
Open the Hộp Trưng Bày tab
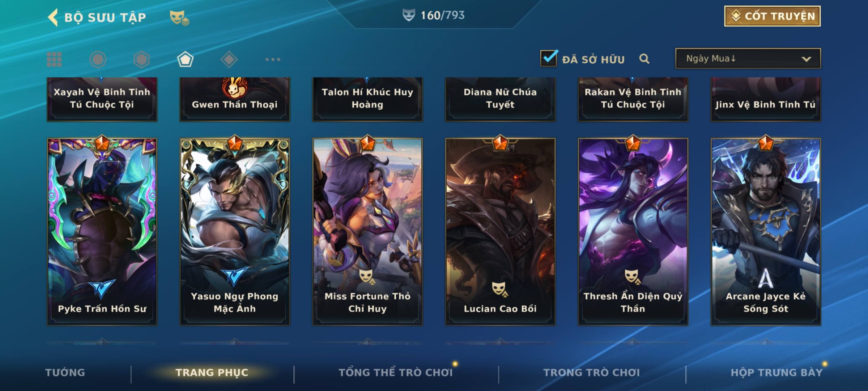776,373
